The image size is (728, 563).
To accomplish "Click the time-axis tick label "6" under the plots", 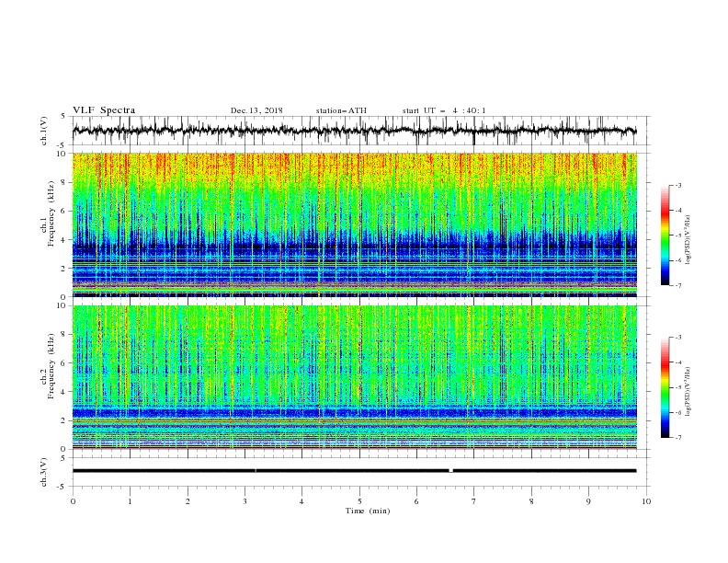I will [x=416, y=501].
